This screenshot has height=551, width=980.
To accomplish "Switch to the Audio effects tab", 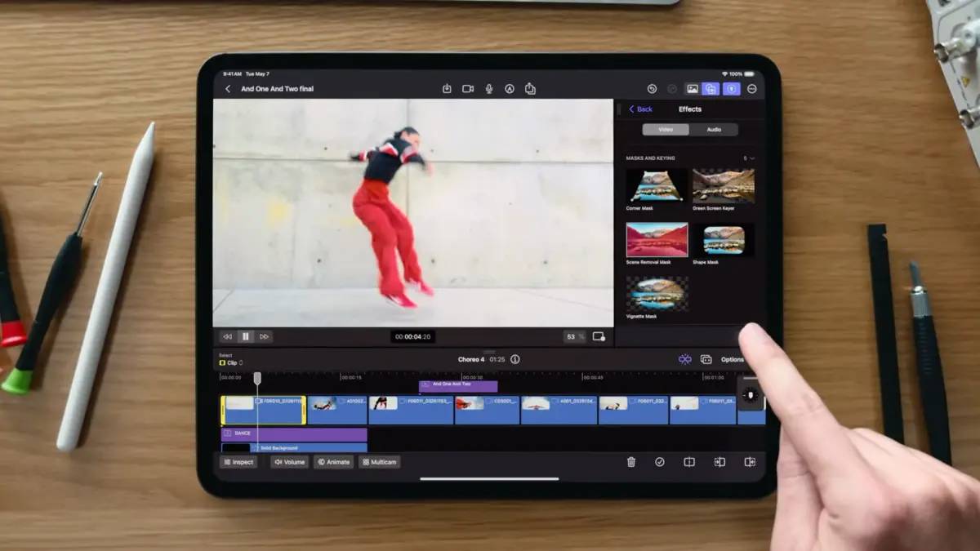I will point(714,130).
